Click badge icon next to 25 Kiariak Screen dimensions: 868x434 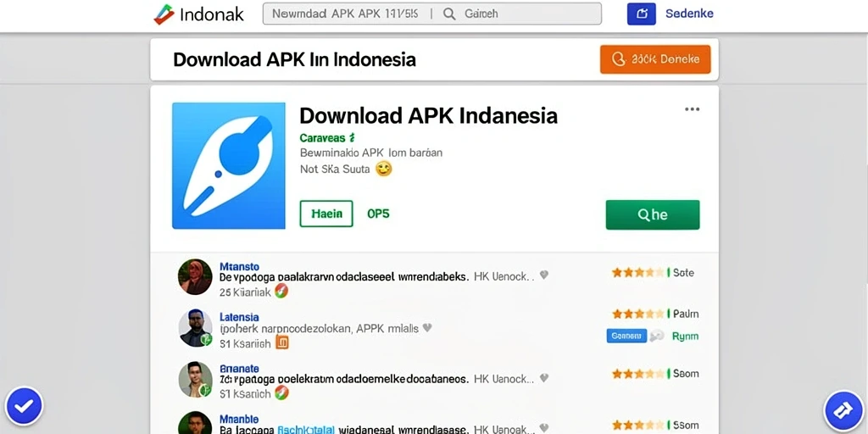[x=281, y=292]
